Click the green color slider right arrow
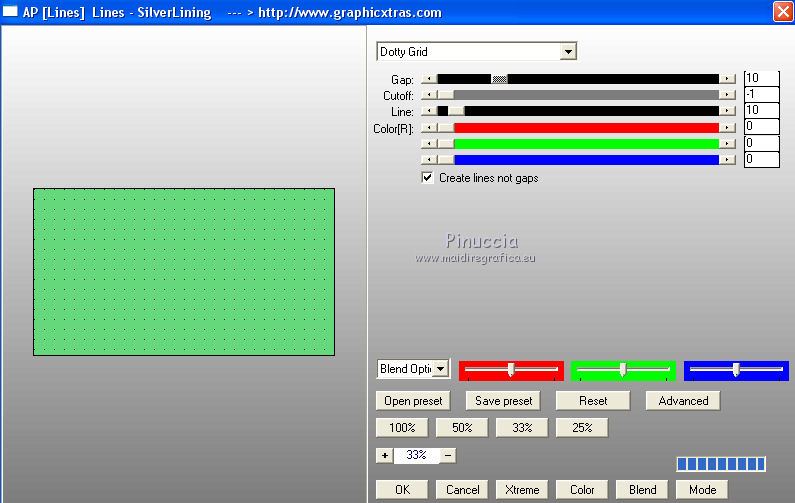 tap(727, 144)
